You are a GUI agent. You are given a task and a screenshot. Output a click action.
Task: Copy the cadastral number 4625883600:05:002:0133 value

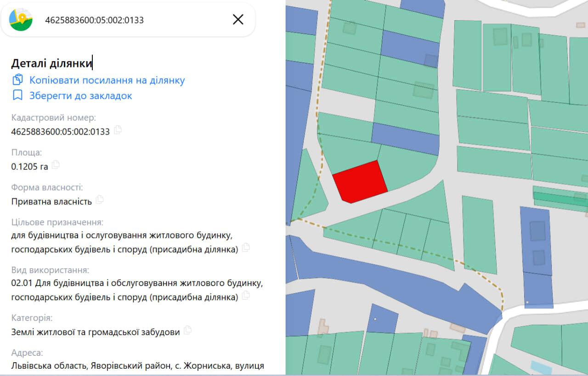118,130
